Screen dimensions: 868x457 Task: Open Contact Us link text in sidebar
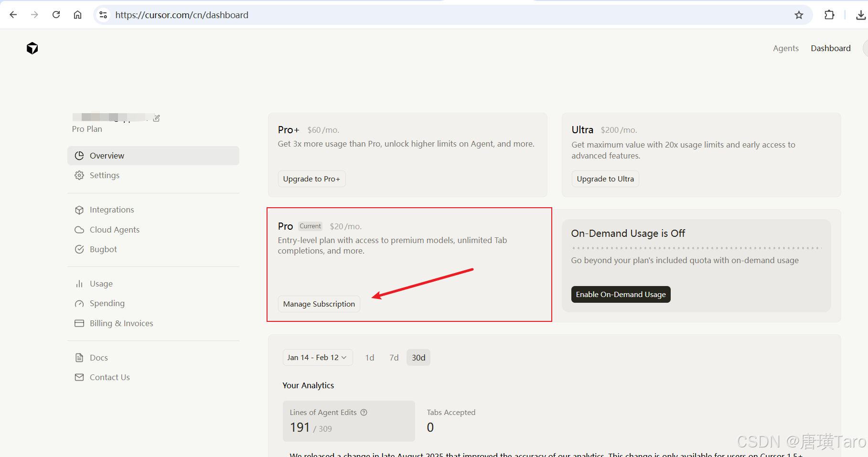coord(110,377)
